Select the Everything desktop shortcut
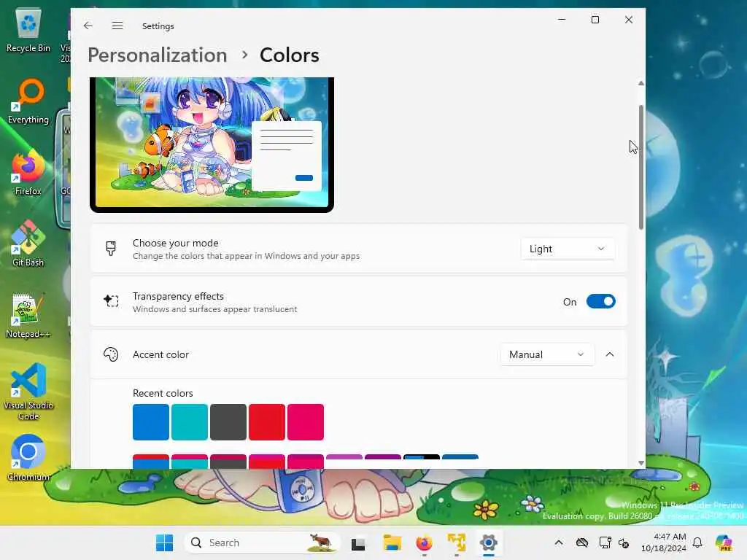The width and height of the screenshot is (747, 560). [28, 101]
